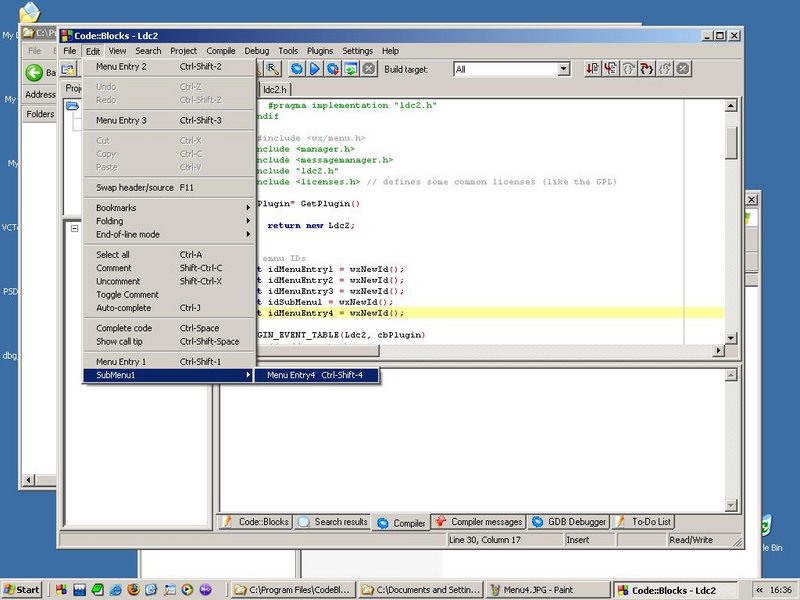This screenshot has width=800, height=600.
Task: Select Swap header/source menu item
Action: [168, 187]
